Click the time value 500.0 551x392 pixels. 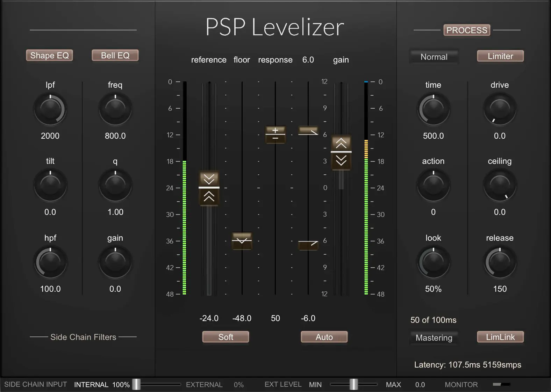(x=434, y=136)
